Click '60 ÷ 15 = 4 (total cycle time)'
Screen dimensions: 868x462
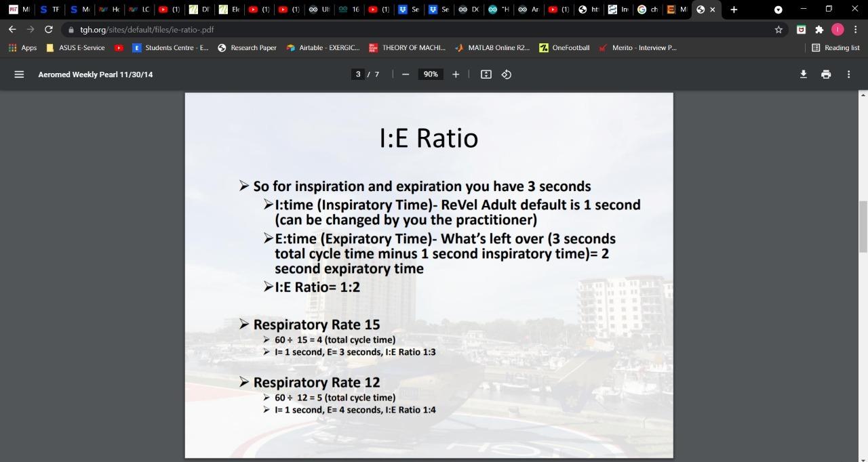click(335, 339)
